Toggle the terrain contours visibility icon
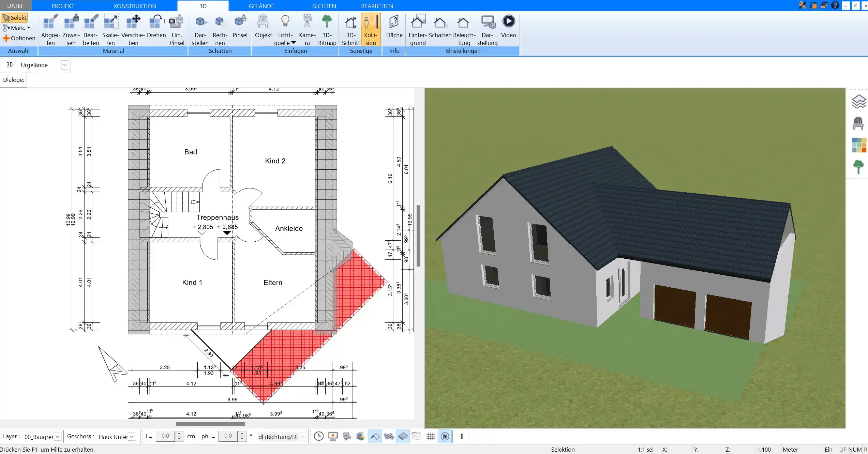 417,436
